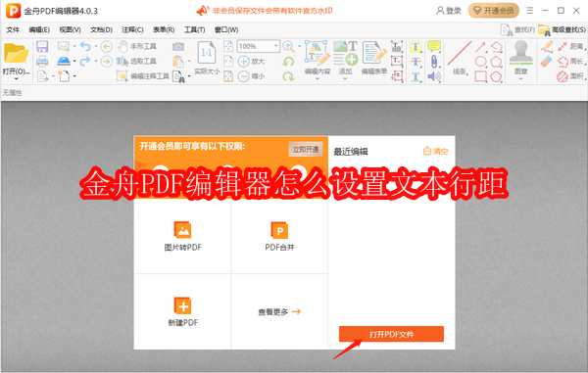The image size is (588, 373).
Task: Select the 面积 area measuring tool
Action: pos(570,76)
